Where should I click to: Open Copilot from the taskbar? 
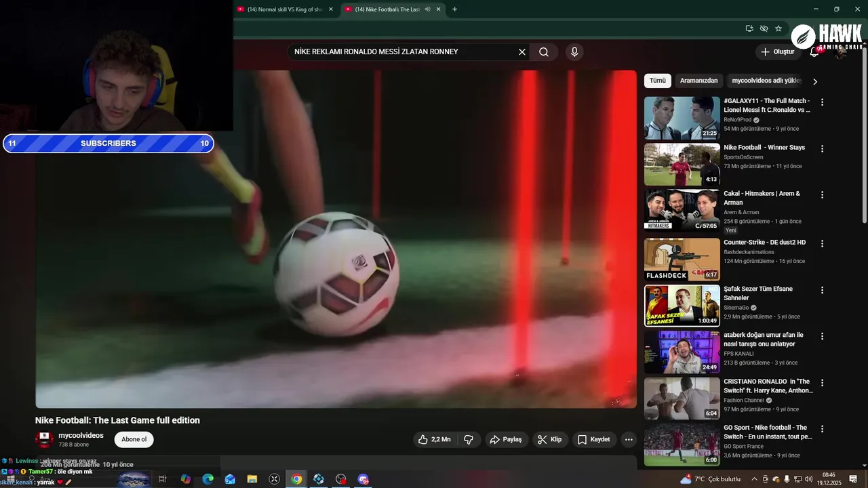185,479
